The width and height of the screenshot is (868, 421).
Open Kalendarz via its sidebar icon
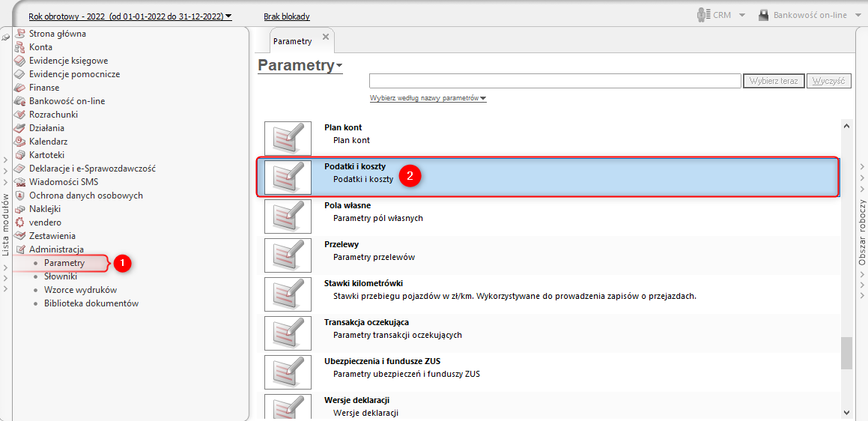pyautogui.click(x=19, y=142)
